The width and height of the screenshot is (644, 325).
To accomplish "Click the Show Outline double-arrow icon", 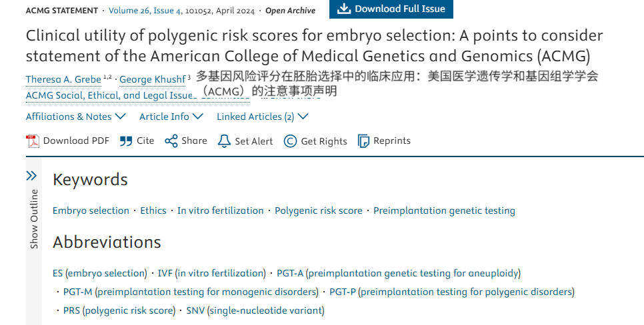I will 31,176.
